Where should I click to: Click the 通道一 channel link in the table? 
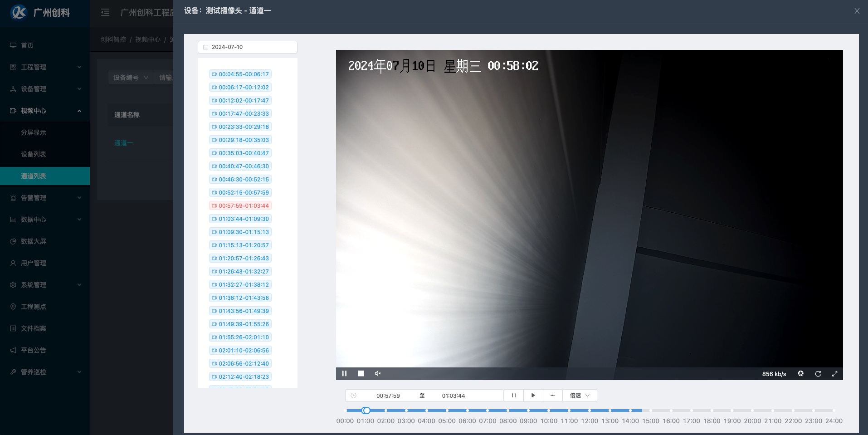(123, 142)
